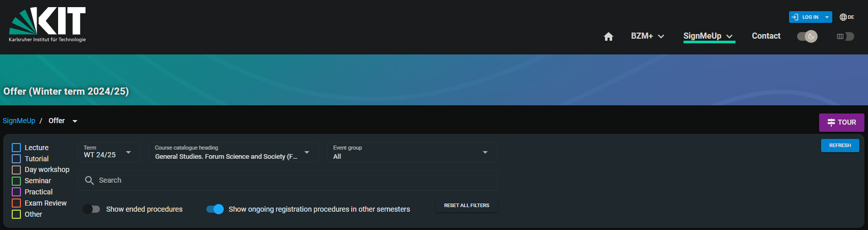Image resolution: width=868 pixels, height=230 pixels.
Task: Disable ongoing registration procedures in other semesters
Action: [x=215, y=209]
